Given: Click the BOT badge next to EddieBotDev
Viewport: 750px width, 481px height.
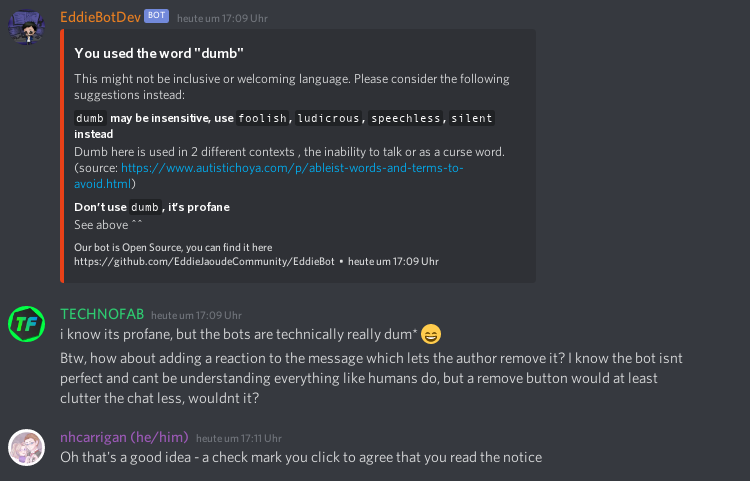Looking at the screenshot, I should point(156,16).
